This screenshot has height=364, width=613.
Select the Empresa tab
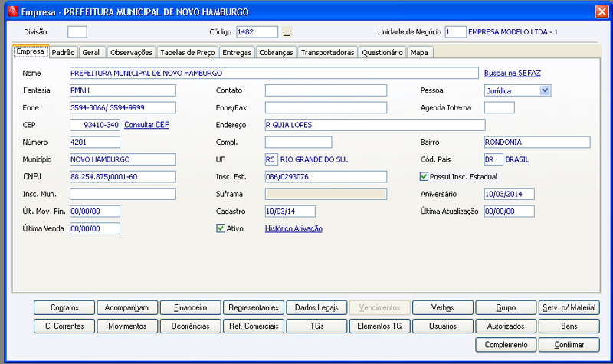[31, 51]
